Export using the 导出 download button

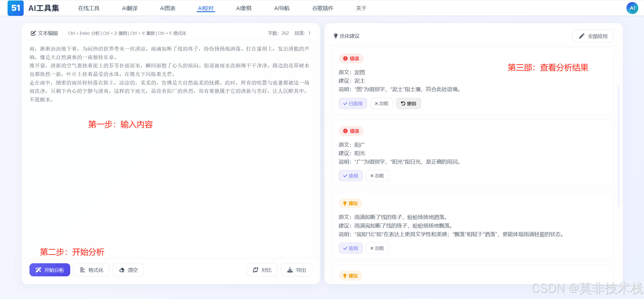[x=296, y=270]
